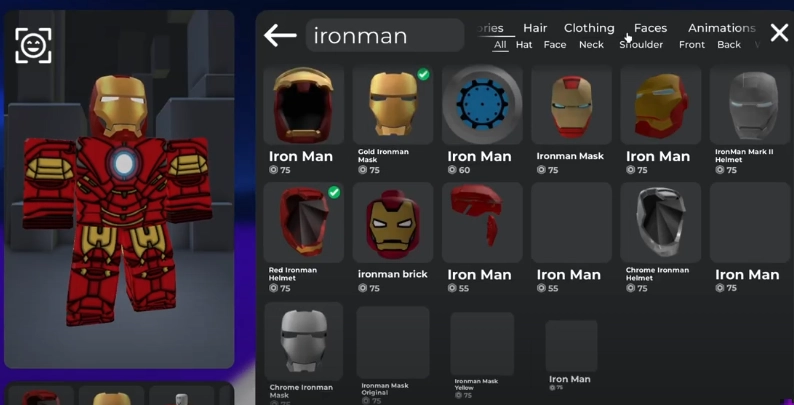Filter accessories by Neck
794x405 pixels.
[591, 45]
